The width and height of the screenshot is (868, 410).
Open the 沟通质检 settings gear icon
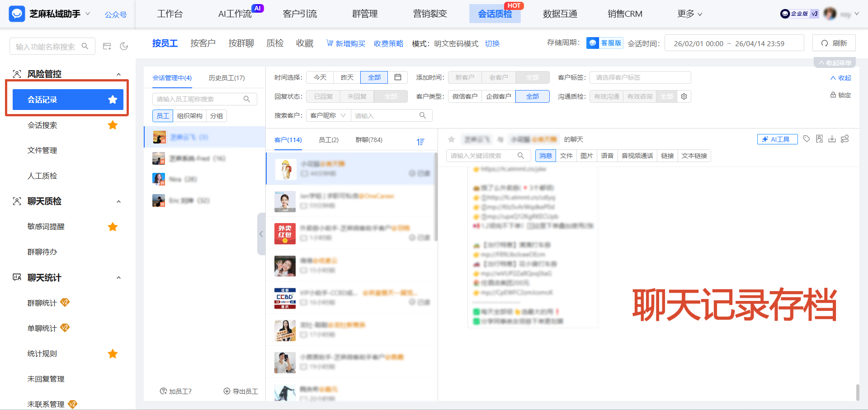(x=684, y=96)
